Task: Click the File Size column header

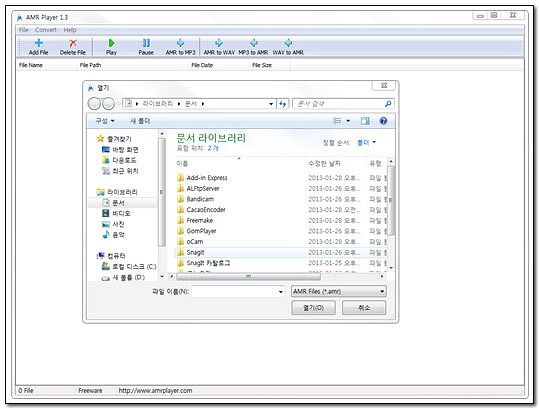Action: (262, 65)
